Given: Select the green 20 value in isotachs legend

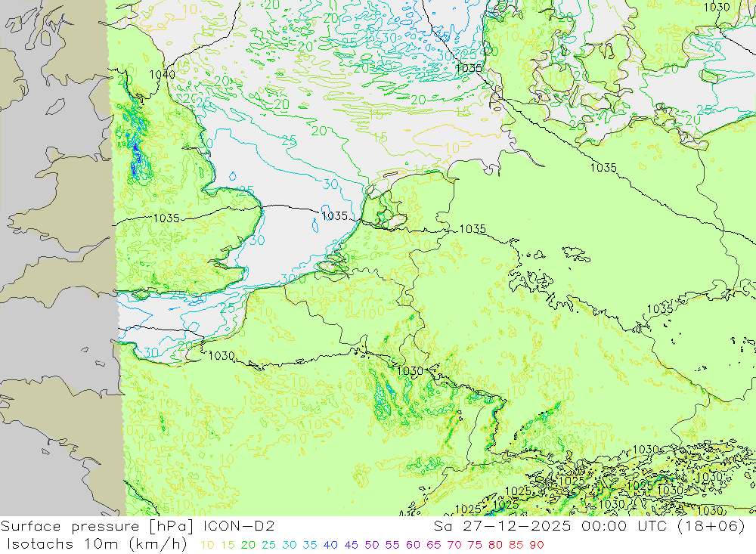Looking at the screenshot, I should point(248,545).
